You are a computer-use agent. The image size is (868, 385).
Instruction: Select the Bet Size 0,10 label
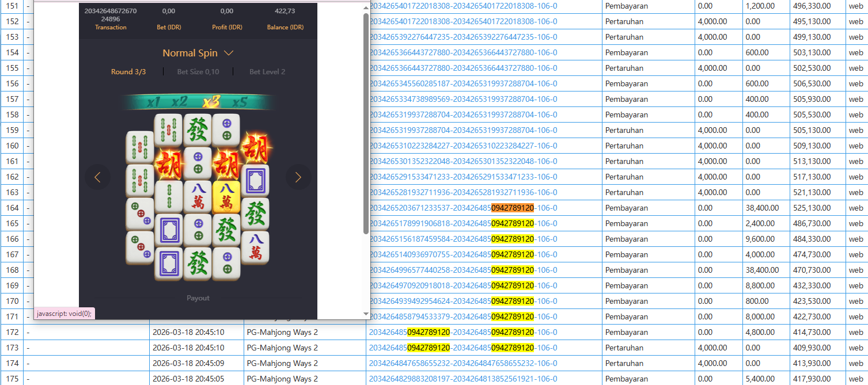point(198,72)
